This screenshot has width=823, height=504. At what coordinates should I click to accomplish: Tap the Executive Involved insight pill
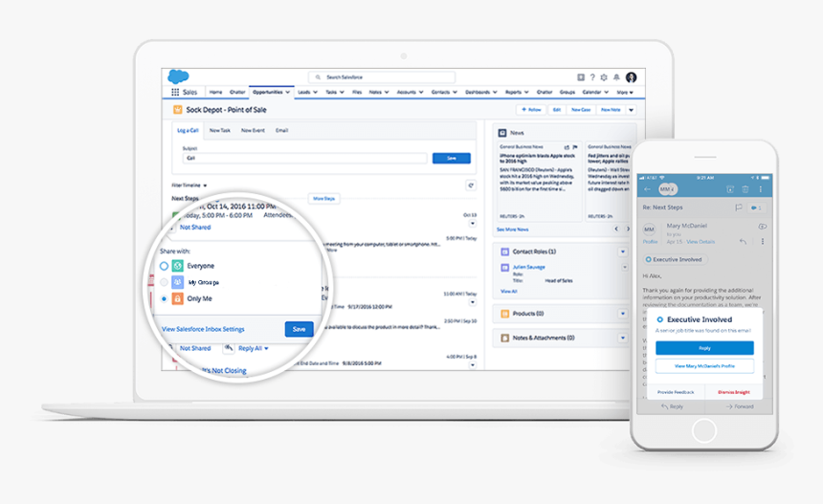(675, 259)
